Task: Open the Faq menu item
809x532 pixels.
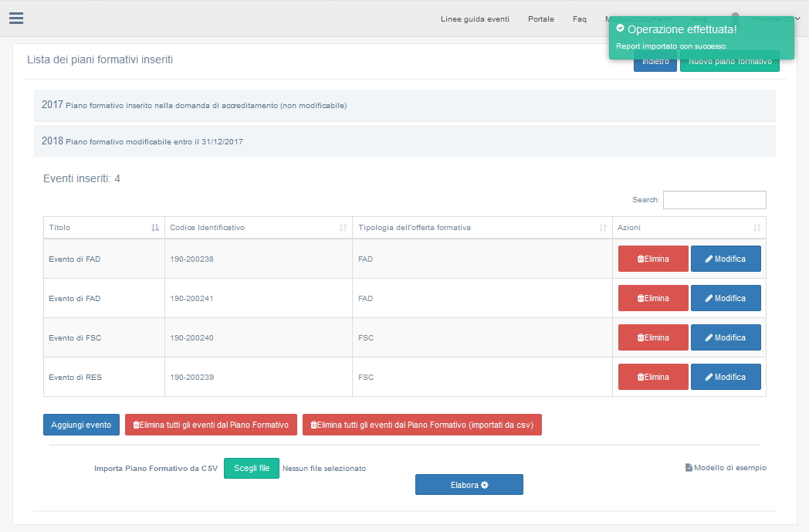Action: (x=579, y=19)
